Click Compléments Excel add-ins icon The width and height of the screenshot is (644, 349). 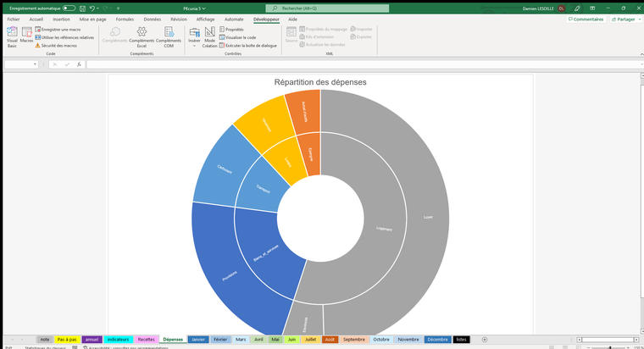point(142,36)
